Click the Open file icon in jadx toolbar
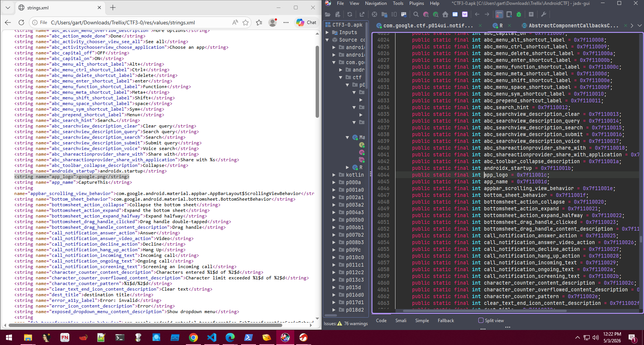This screenshot has width=644, height=345. (x=328, y=14)
